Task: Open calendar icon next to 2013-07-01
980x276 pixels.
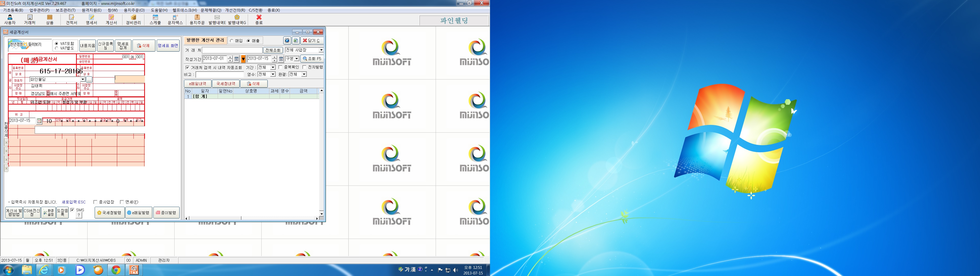Action: [236, 59]
